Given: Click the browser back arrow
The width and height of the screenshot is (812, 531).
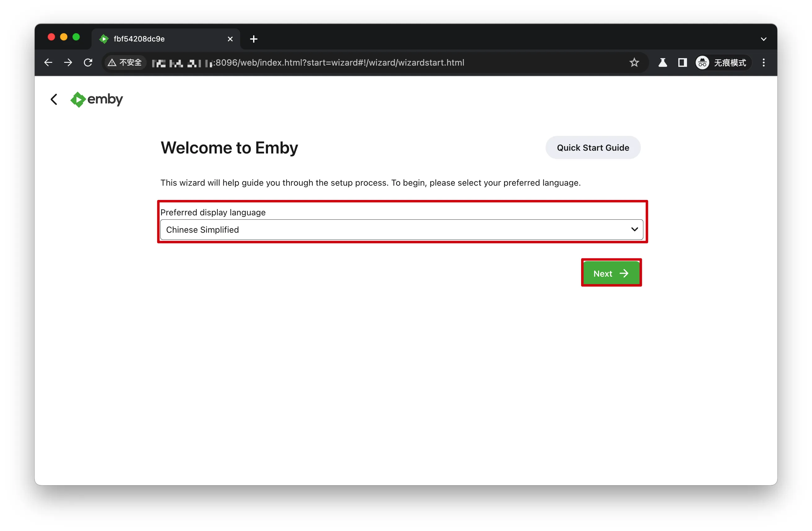Looking at the screenshot, I should pyautogui.click(x=49, y=63).
